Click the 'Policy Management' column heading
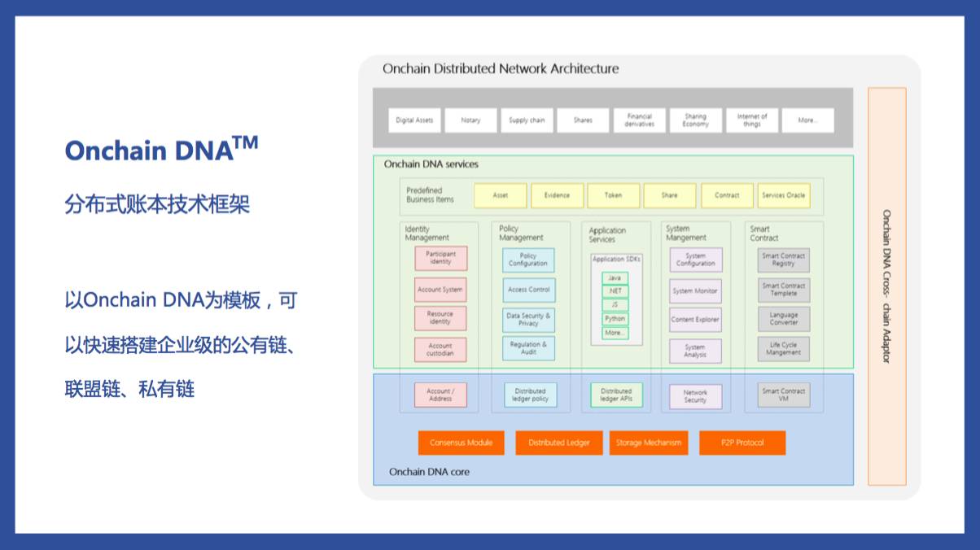The width and height of the screenshot is (980, 550). [x=521, y=234]
